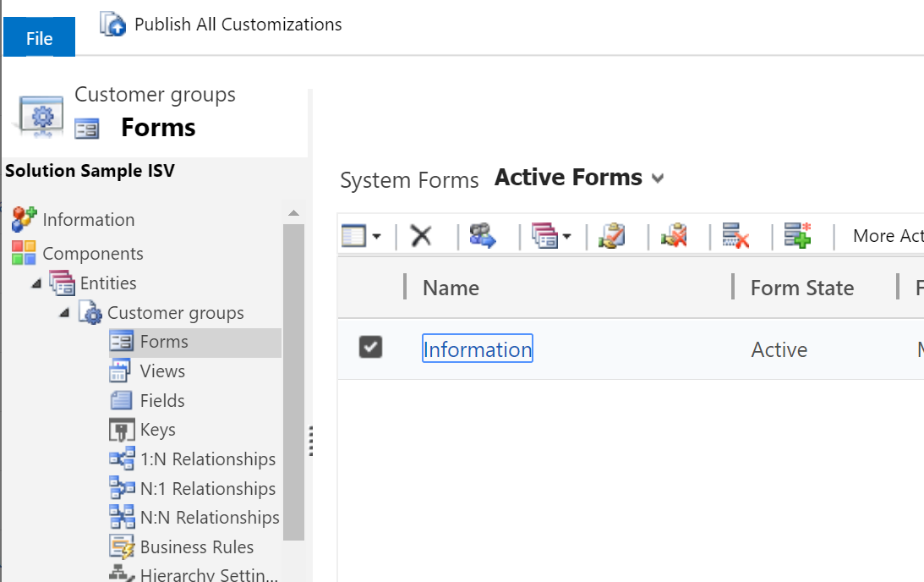
Task: Click the Customer groups entity gear icon in header
Action: [41, 116]
